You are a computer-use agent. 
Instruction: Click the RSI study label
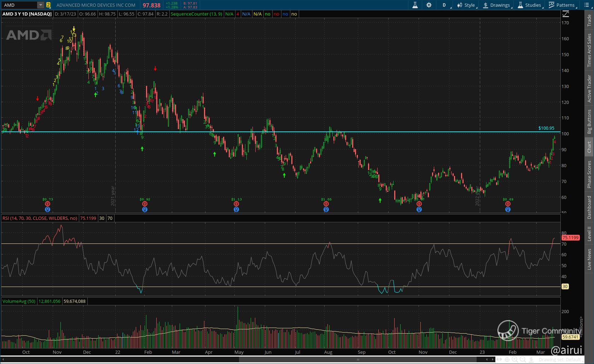point(40,218)
